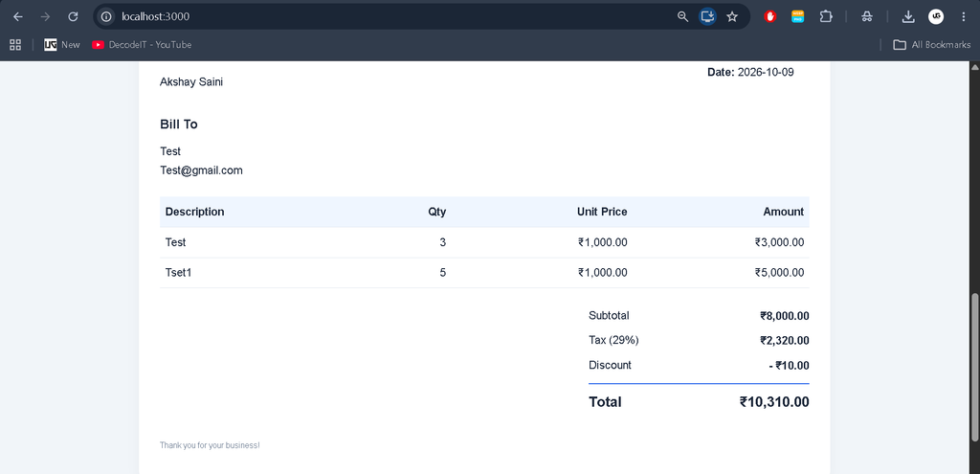This screenshot has width=980, height=474.
Task: Click the ₹3,000.00 amount cell
Action: coord(779,242)
